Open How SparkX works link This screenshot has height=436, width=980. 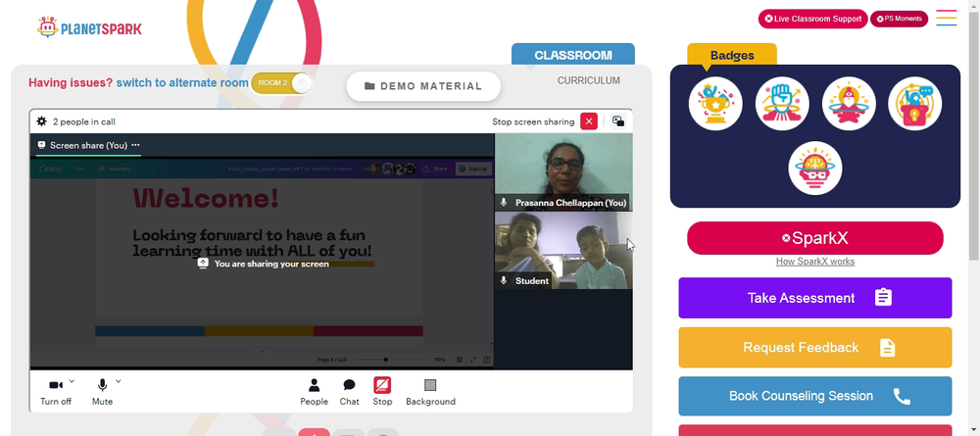tap(815, 262)
